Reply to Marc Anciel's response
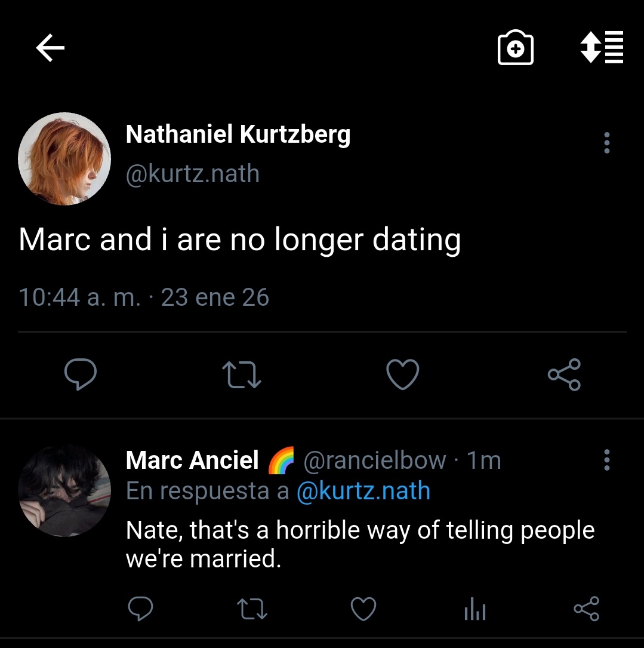 (140, 609)
